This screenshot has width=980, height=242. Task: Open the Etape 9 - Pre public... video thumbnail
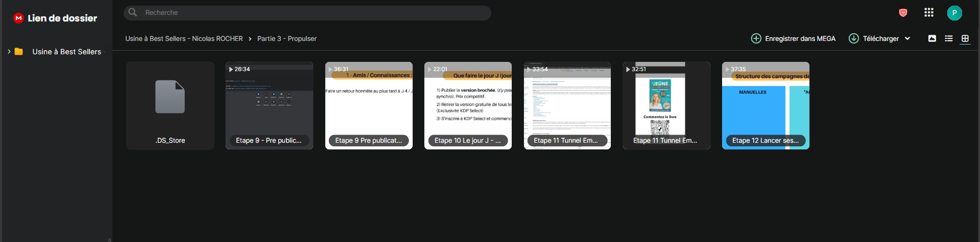[269, 105]
